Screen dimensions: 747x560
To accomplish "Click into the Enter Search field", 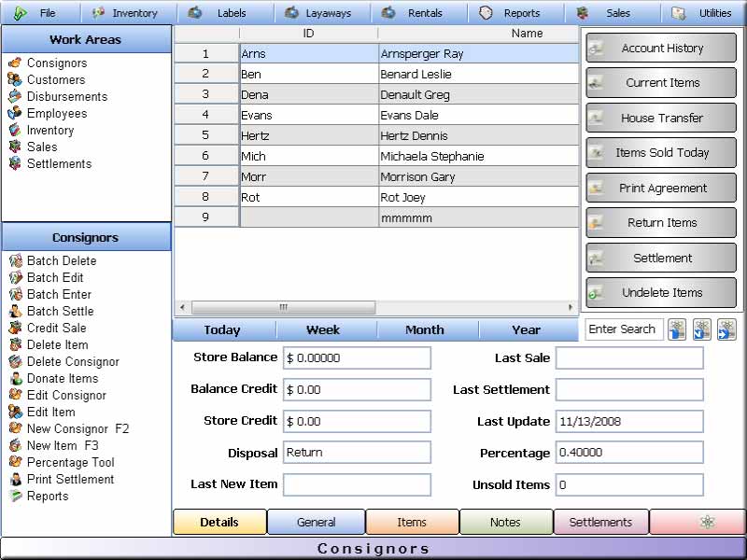I will coord(624,329).
